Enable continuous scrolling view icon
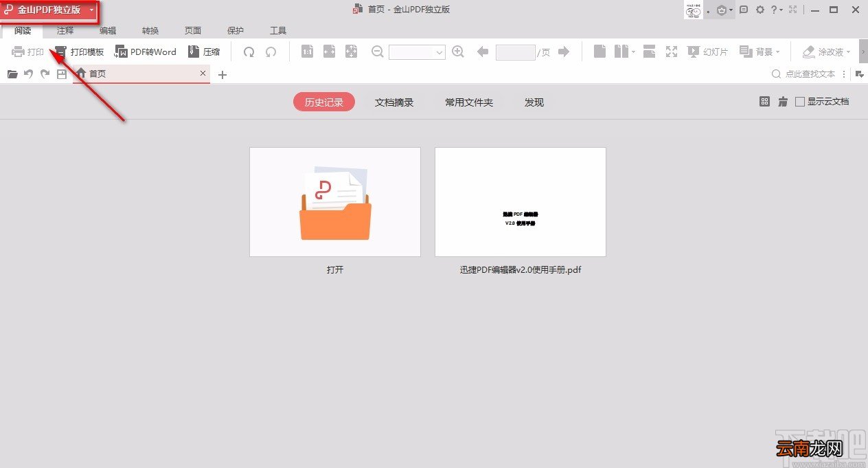This screenshot has height=468, width=868. click(x=650, y=52)
